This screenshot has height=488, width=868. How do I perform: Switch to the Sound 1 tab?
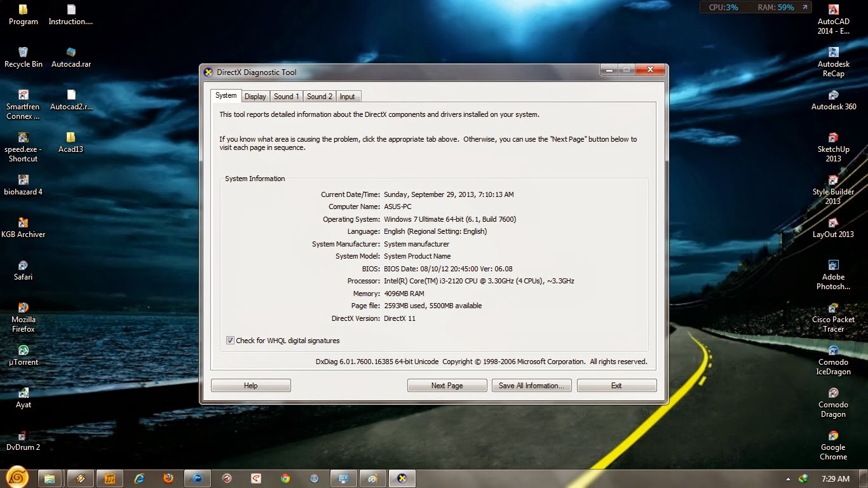coord(286,97)
